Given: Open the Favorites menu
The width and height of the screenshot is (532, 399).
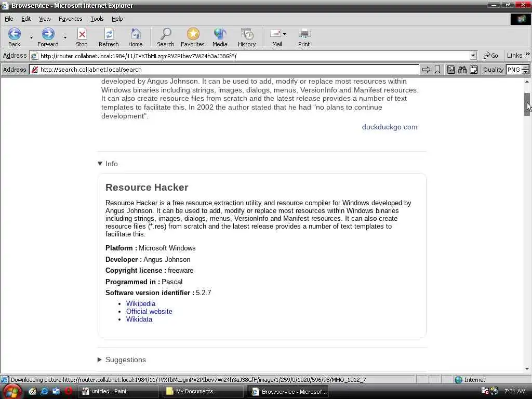Looking at the screenshot, I should coord(71,19).
